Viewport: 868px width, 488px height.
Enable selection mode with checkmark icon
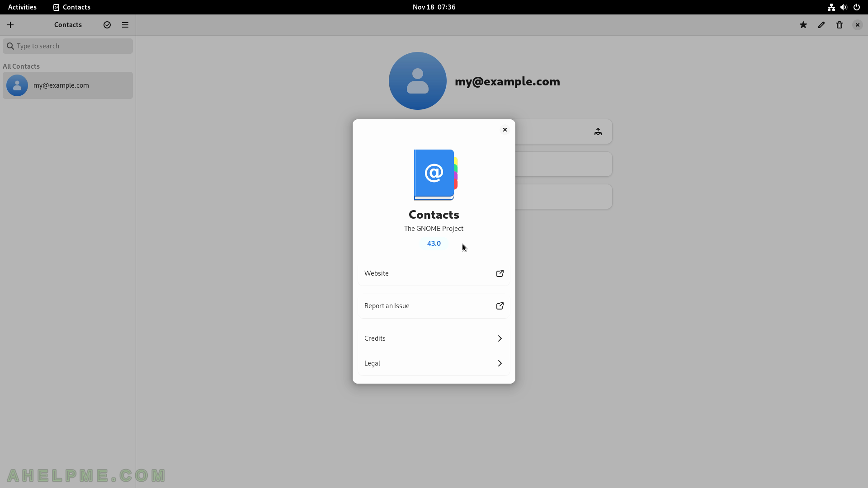[x=107, y=25]
